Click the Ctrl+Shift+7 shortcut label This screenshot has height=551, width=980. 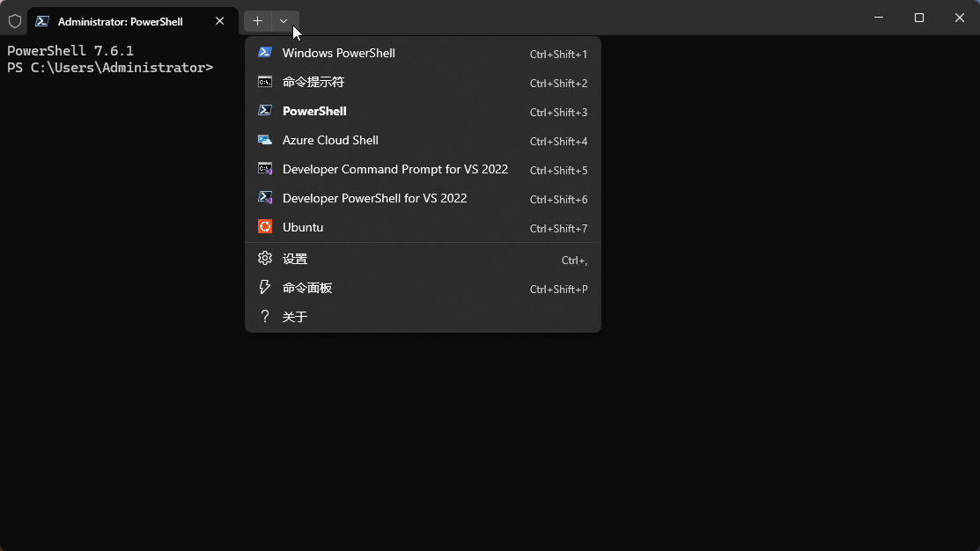click(x=558, y=229)
